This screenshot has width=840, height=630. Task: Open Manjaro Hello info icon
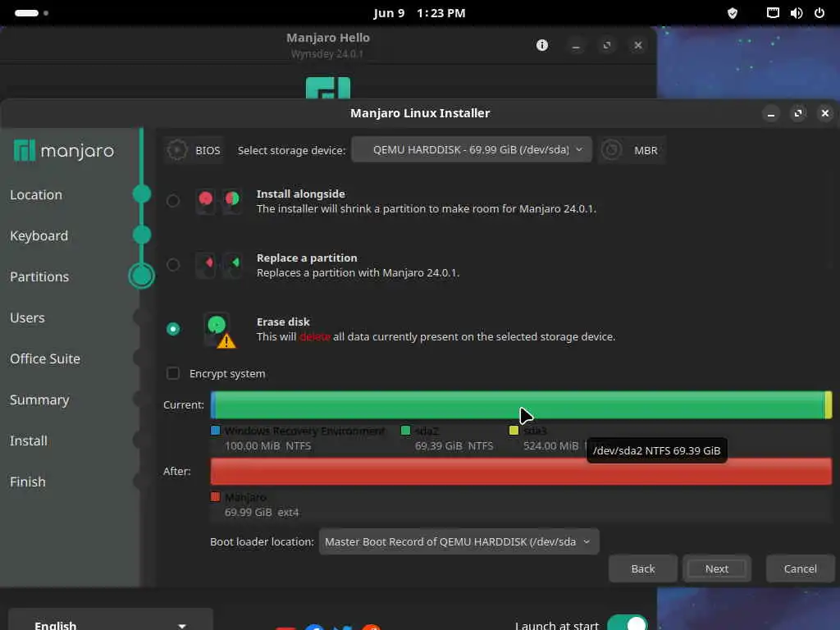click(542, 45)
